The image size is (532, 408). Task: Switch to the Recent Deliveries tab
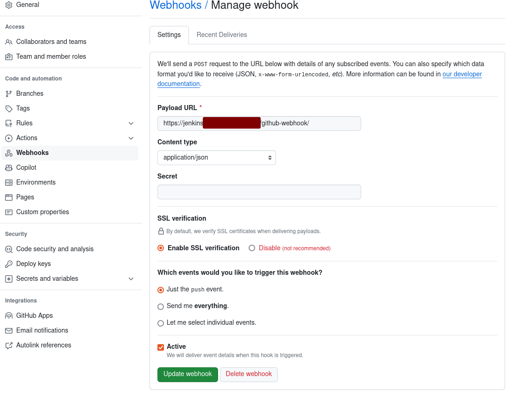click(x=221, y=35)
